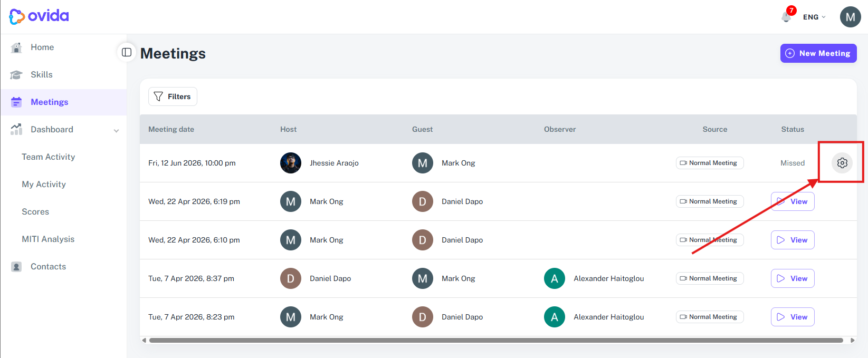Open the ENG language dropdown
Screen dimensions: 868x358
(x=814, y=17)
